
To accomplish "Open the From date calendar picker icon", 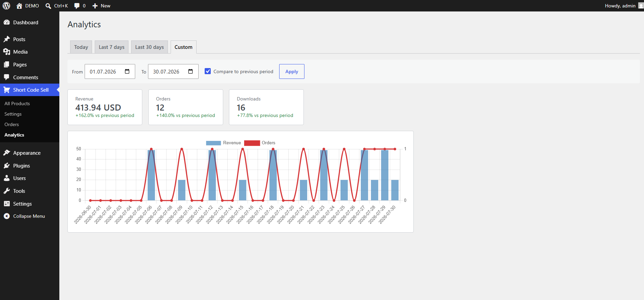I will pyautogui.click(x=127, y=71).
